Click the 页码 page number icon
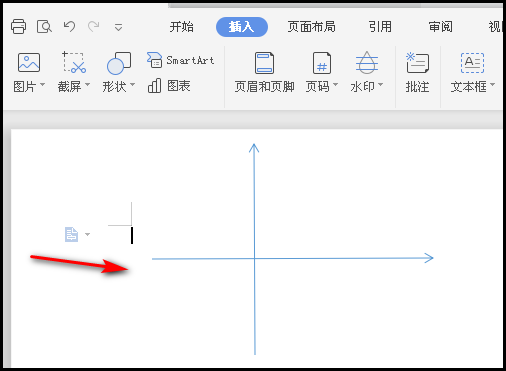 click(x=322, y=63)
